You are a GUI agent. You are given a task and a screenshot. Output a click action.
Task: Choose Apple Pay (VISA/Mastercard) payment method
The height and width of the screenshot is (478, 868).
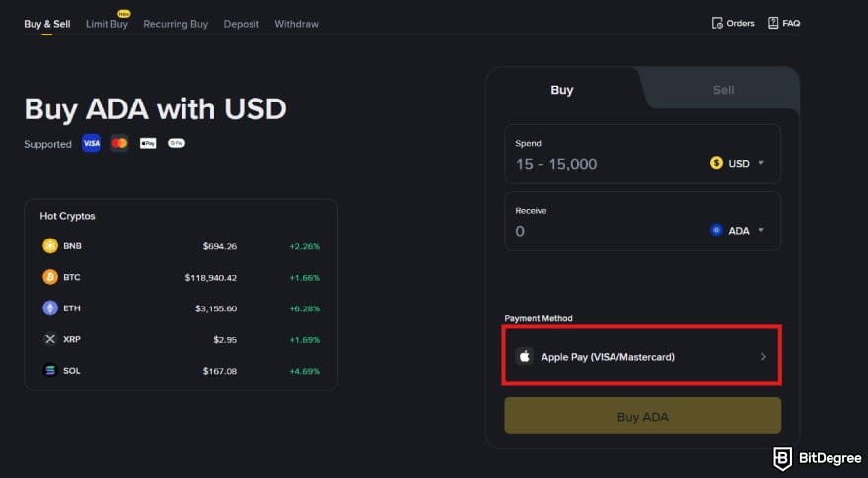(x=641, y=356)
